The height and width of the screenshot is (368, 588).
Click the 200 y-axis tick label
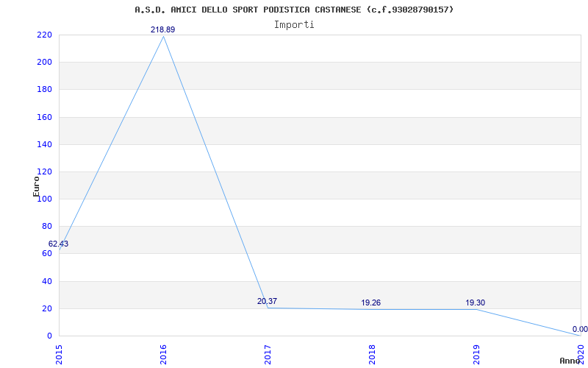pos(44,63)
